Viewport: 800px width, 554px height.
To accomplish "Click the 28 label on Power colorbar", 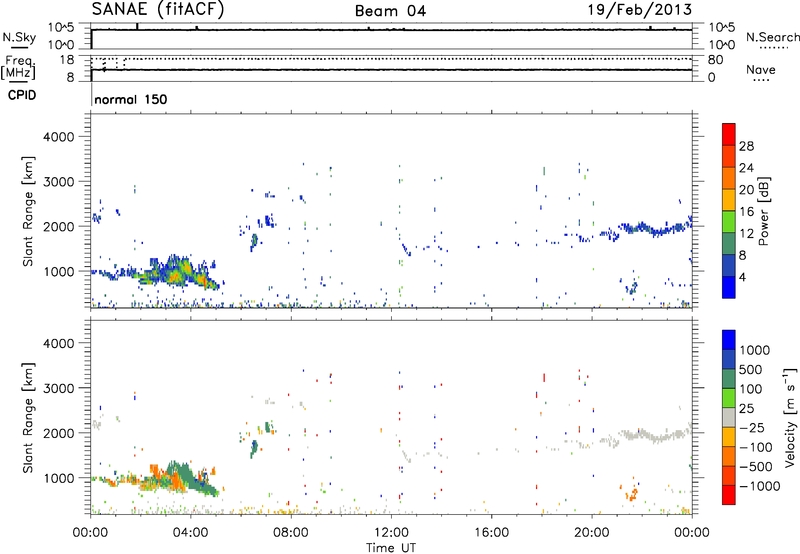I will pos(746,146).
